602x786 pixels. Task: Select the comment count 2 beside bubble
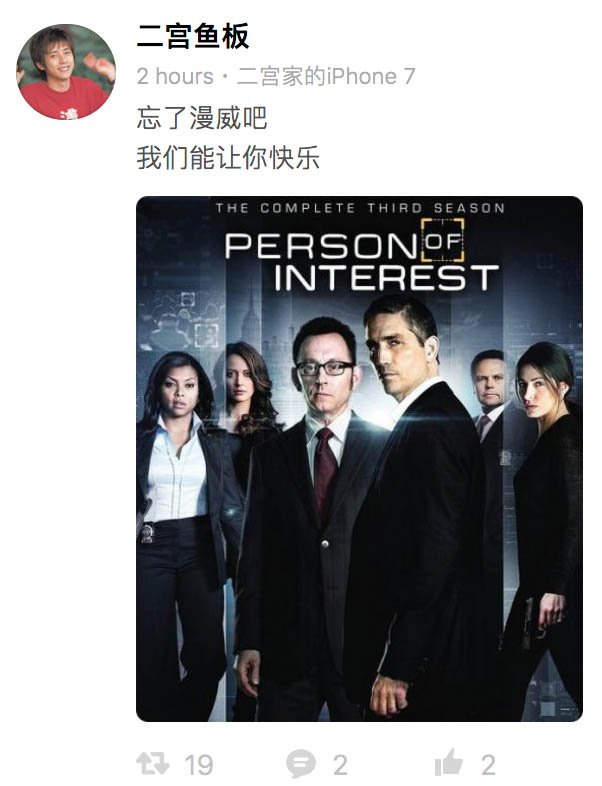click(x=340, y=765)
